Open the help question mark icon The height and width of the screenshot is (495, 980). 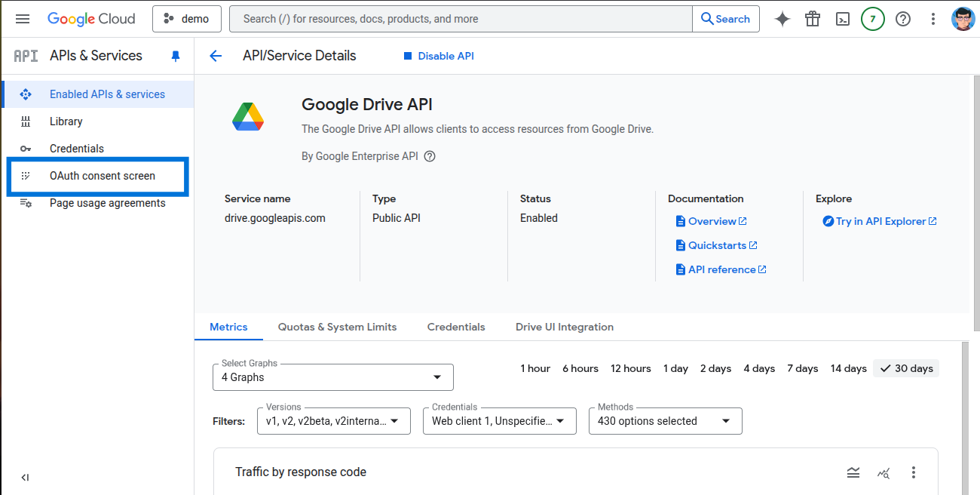click(x=903, y=19)
